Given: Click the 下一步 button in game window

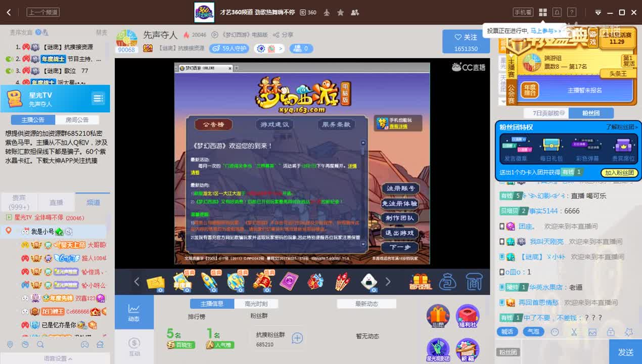Looking at the screenshot, I should pos(400,247).
